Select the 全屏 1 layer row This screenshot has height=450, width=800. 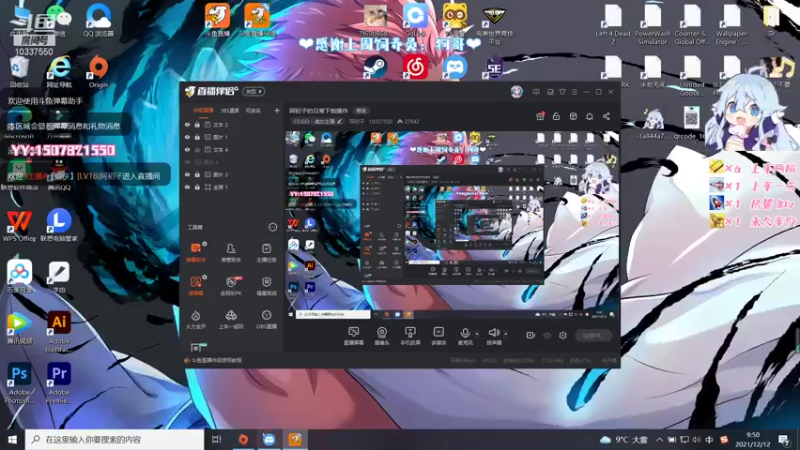click(x=231, y=187)
